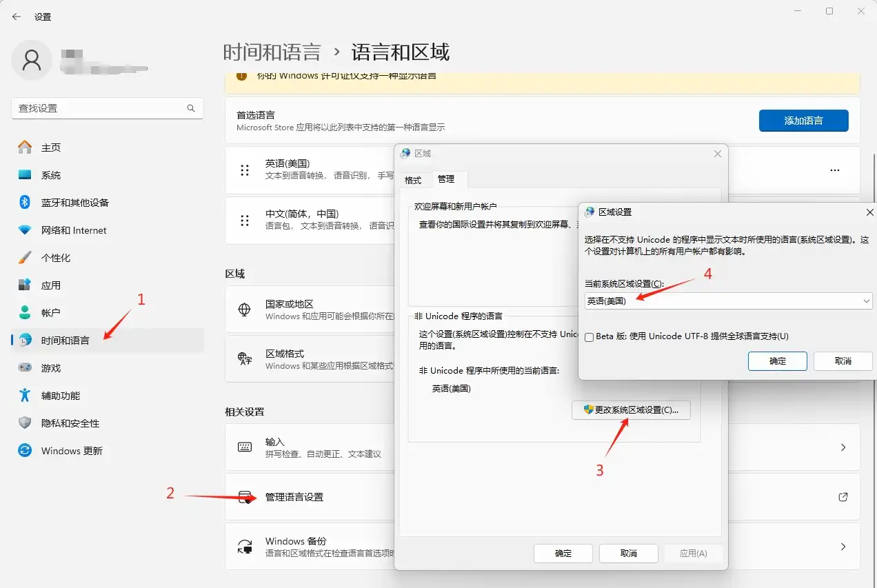Click the 查找设置 search field

pyautogui.click(x=108, y=108)
